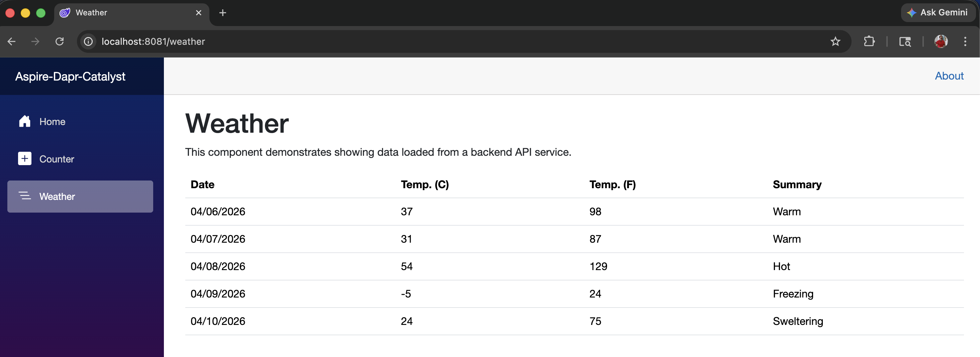Click the Weather list icon in sidebar
980x357 pixels.
coord(25,196)
